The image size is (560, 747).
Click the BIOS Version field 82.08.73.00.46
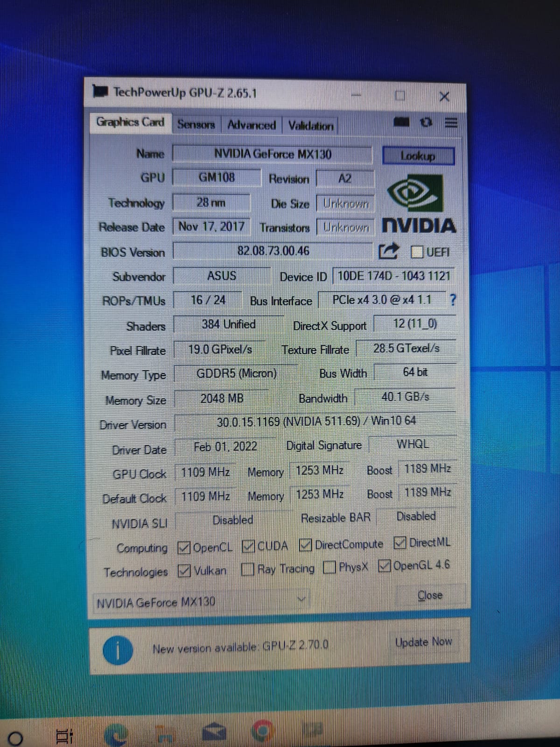pos(273,251)
